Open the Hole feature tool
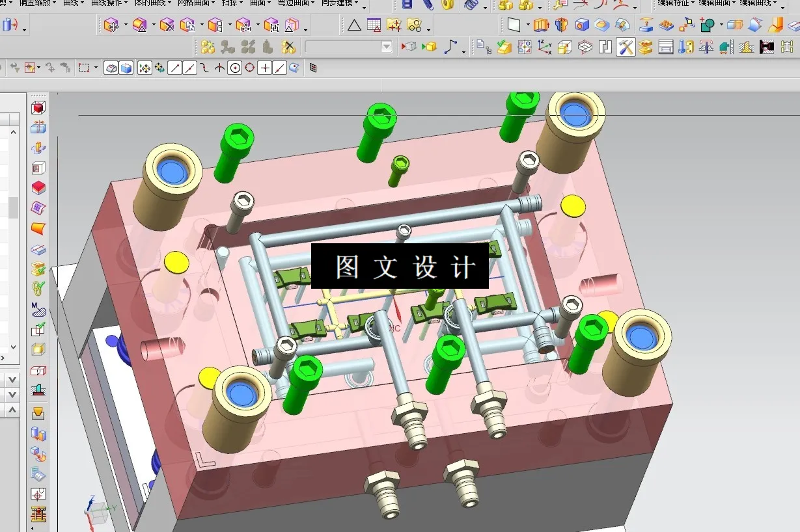This screenshot has height=532, width=800. (581, 25)
